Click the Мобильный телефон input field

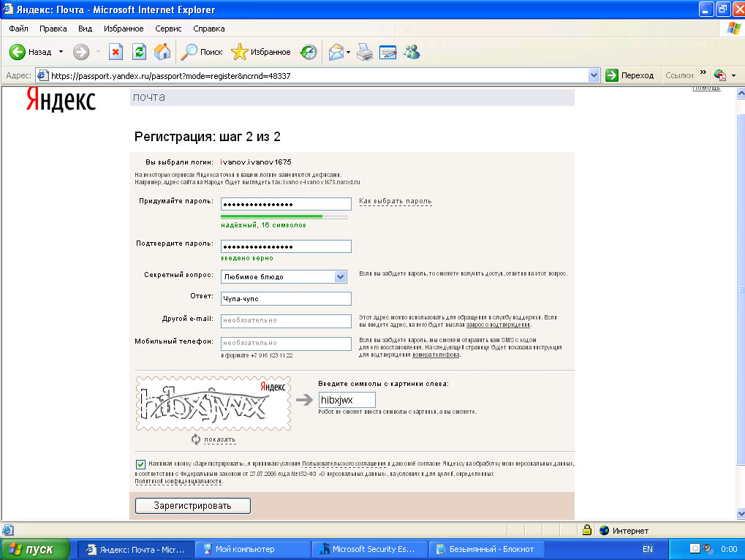[286, 344]
